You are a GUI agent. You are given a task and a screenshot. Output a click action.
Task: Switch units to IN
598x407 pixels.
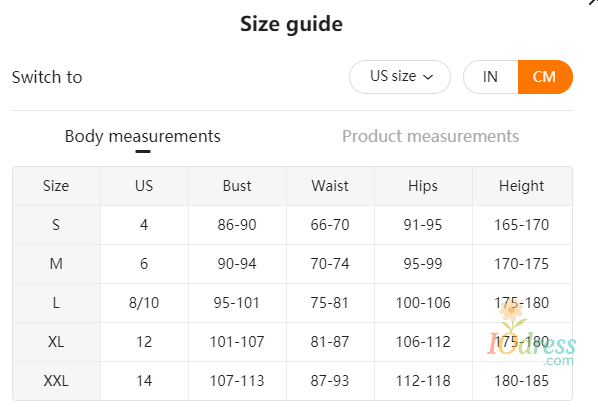pyautogui.click(x=490, y=77)
